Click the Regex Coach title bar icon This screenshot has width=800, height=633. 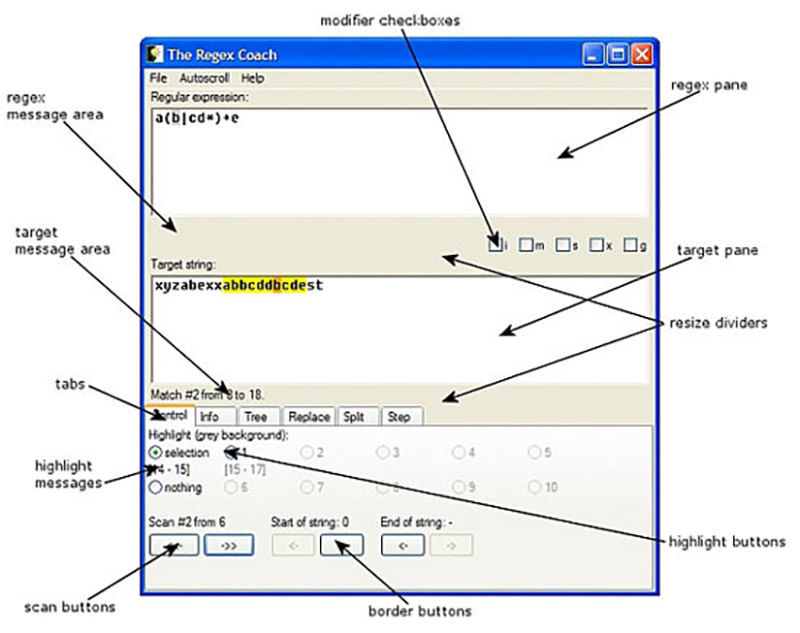155,54
